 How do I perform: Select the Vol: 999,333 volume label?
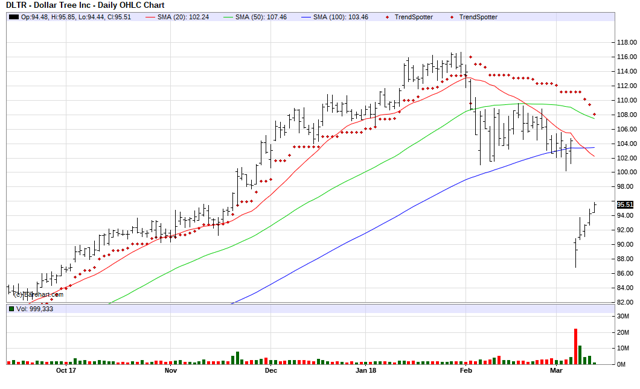[35, 309]
